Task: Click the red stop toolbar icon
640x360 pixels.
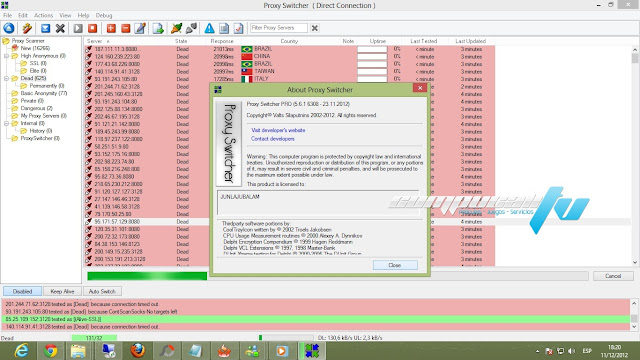Action: coord(93,28)
